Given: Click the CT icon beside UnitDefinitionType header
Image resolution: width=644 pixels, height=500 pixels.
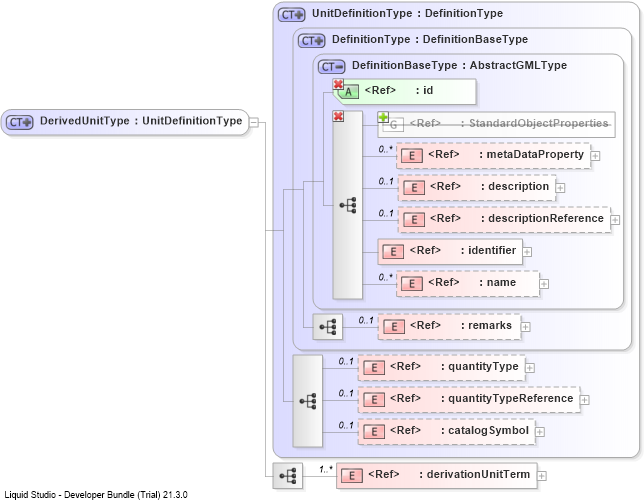Looking at the screenshot, I should coord(292,15).
